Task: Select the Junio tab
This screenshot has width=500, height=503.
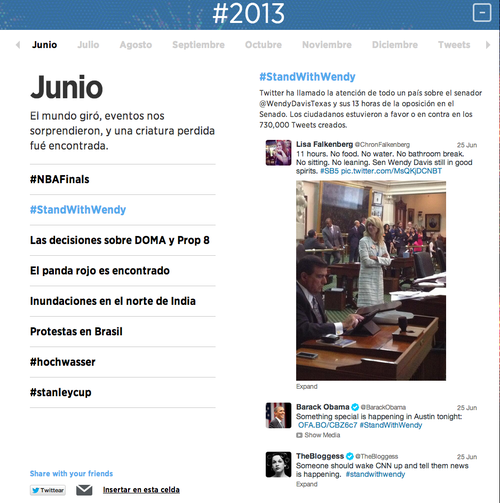Action: 44,45
